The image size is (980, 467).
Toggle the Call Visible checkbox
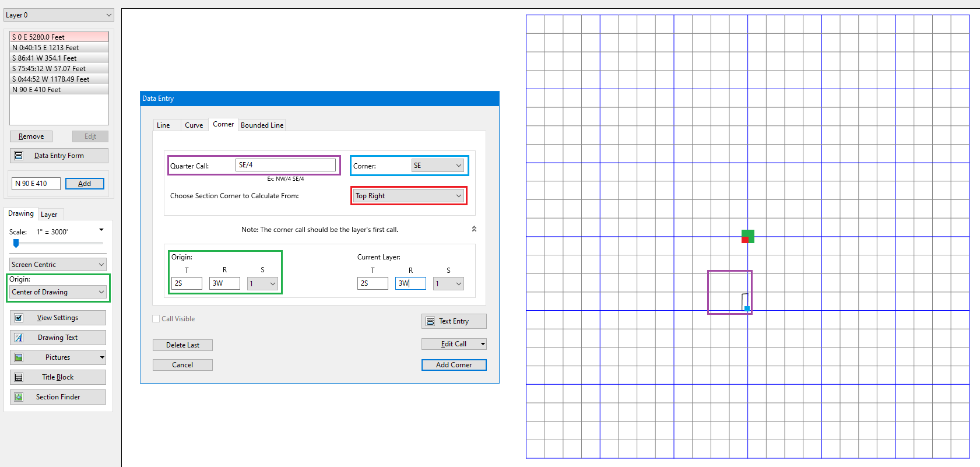tap(156, 319)
